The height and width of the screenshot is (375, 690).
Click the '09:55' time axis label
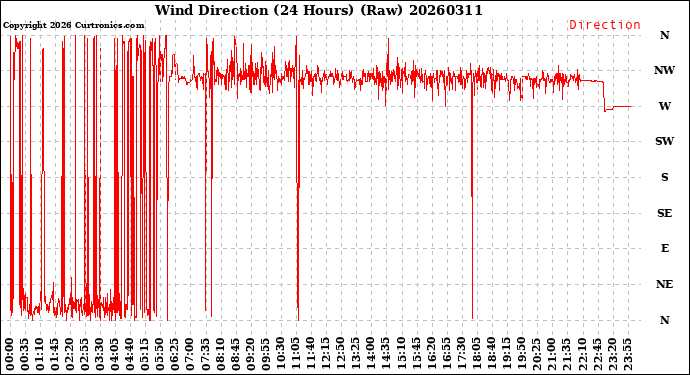click(265, 355)
